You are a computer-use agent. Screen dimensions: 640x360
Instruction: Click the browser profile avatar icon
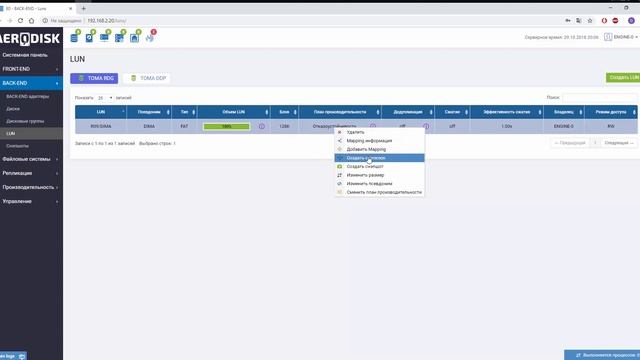pos(631,20)
